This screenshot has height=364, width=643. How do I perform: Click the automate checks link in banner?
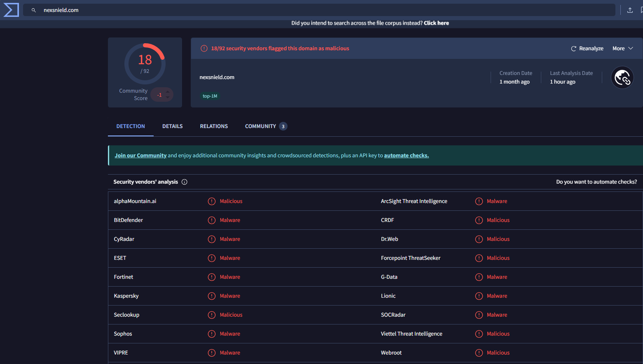[406, 156]
